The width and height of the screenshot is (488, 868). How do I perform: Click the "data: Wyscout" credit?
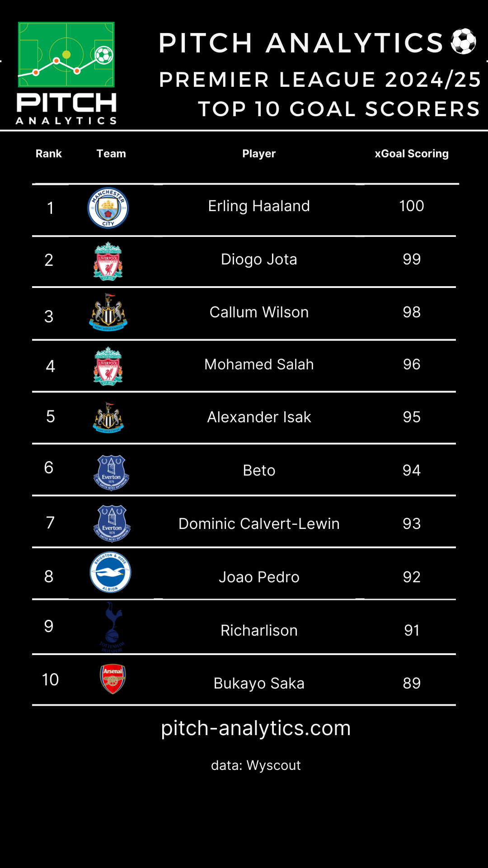coord(256,765)
